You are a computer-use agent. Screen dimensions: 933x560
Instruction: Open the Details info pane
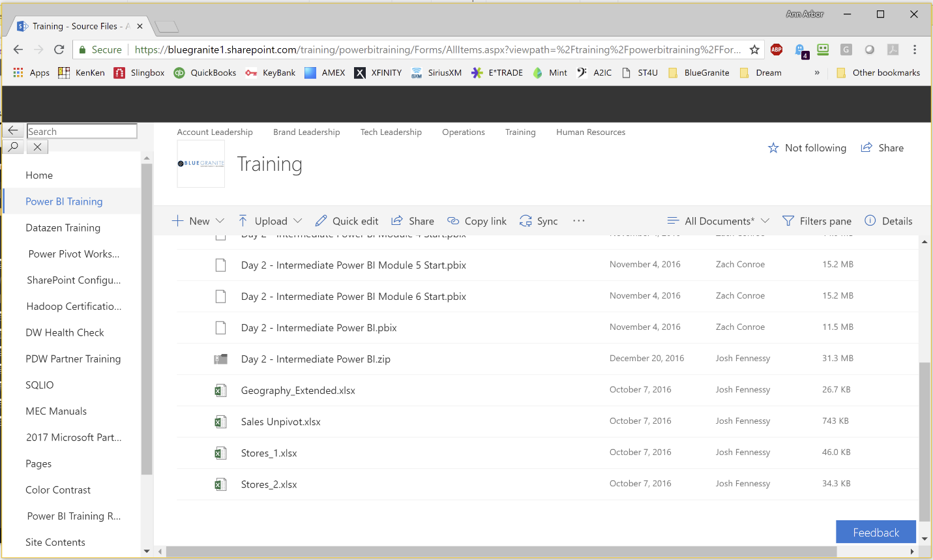[x=888, y=221]
